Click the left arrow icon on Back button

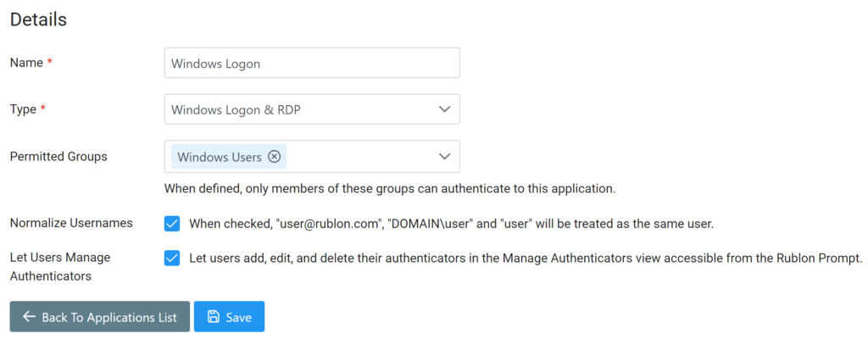click(x=29, y=317)
